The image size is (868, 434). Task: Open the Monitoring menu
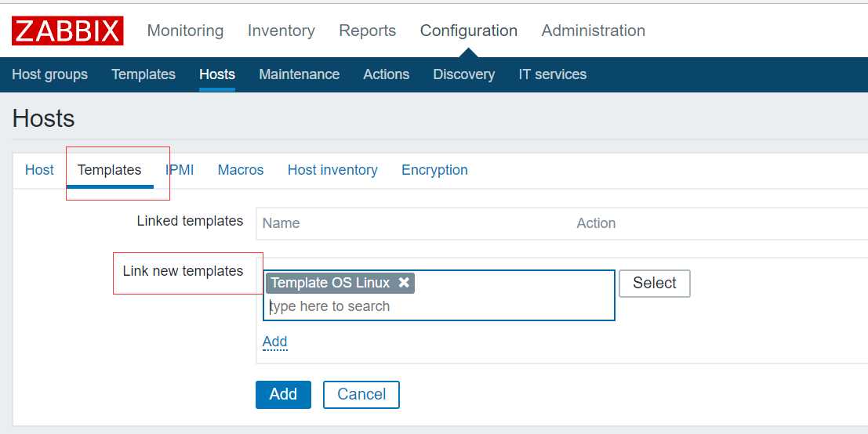point(186,31)
